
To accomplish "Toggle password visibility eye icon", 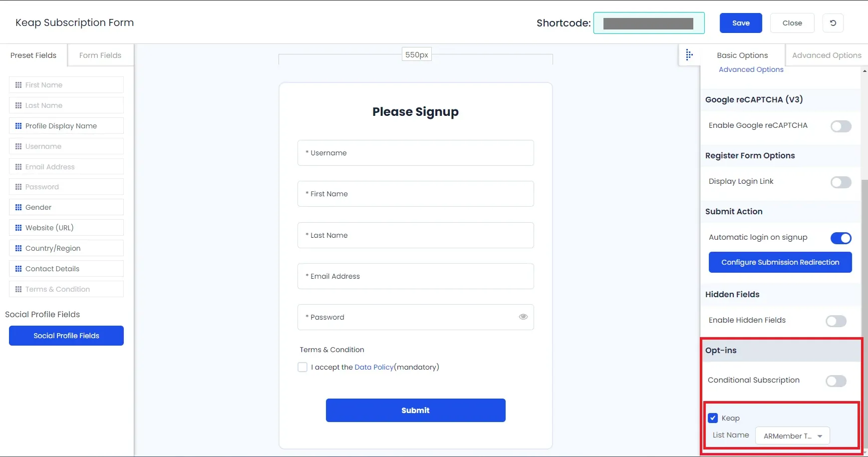I will click(x=523, y=317).
